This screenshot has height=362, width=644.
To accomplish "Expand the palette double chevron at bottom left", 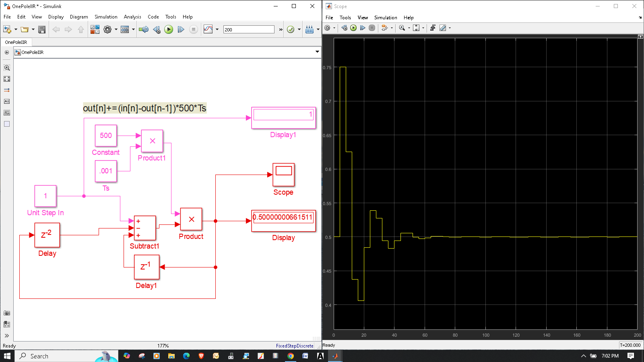I will [x=7, y=335].
